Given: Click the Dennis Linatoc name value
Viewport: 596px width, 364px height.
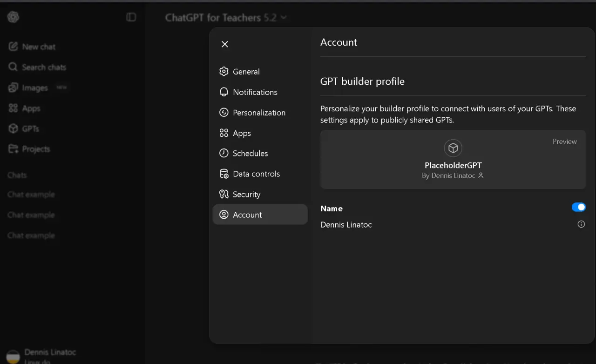Looking at the screenshot, I should click(x=346, y=224).
